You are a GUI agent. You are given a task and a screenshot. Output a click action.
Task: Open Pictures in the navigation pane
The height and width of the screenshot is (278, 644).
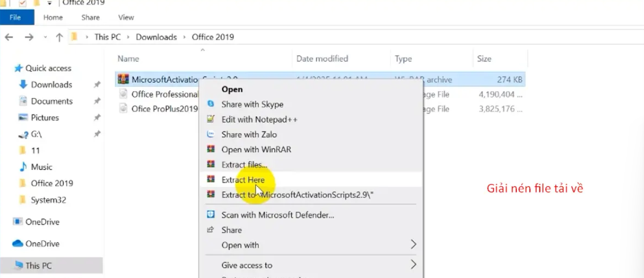tap(45, 117)
